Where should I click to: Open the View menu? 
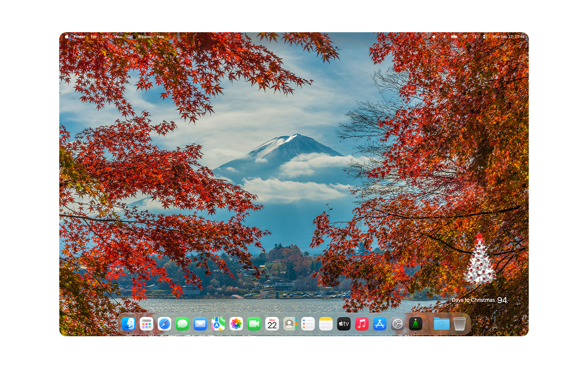point(118,37)
